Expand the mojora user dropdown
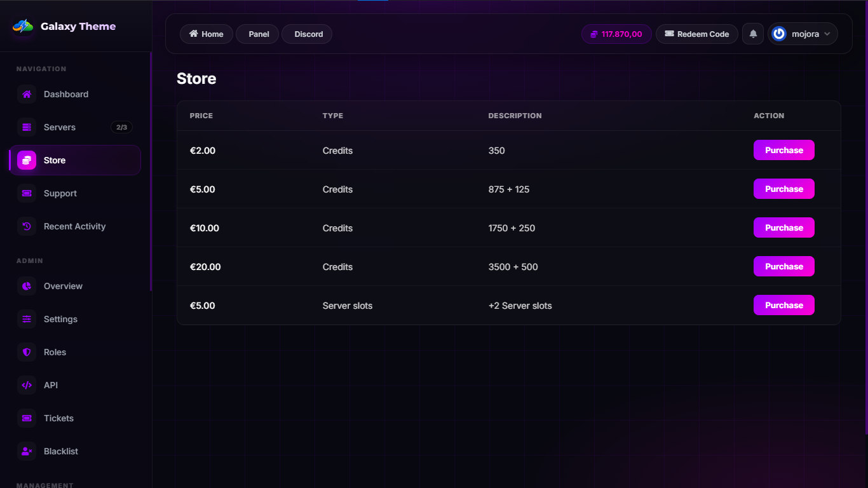 click(803, 34)
